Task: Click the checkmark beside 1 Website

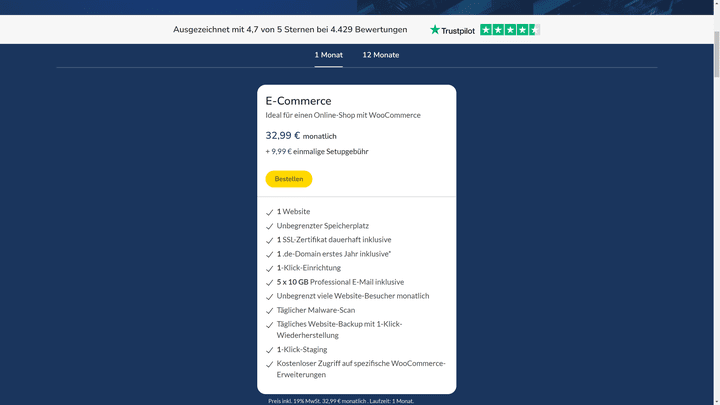Action: click(270, 212)
